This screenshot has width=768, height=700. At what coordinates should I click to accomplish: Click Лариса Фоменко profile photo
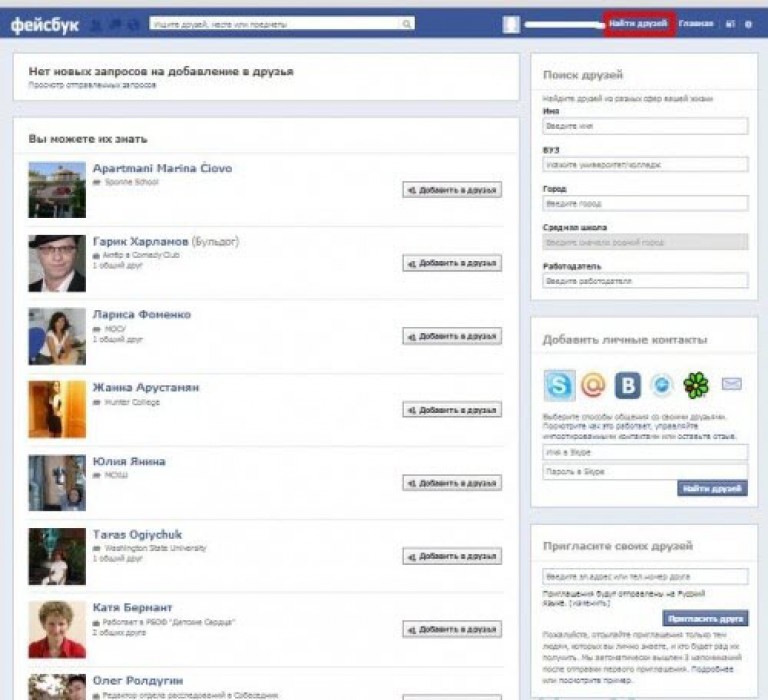(x=57, y=336)
